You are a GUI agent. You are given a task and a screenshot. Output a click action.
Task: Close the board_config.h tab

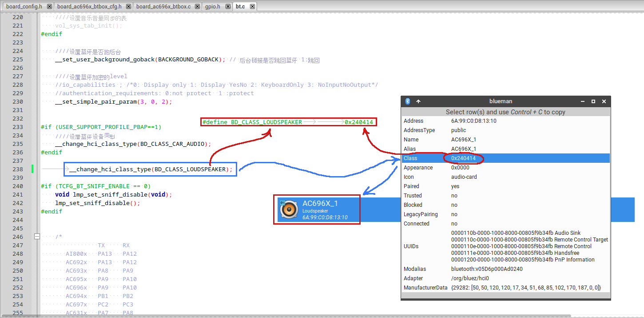point(49,7)
